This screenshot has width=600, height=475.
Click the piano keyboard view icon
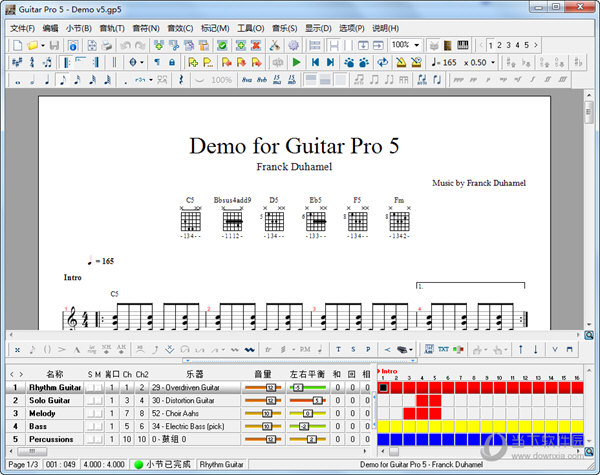[462, 45]
